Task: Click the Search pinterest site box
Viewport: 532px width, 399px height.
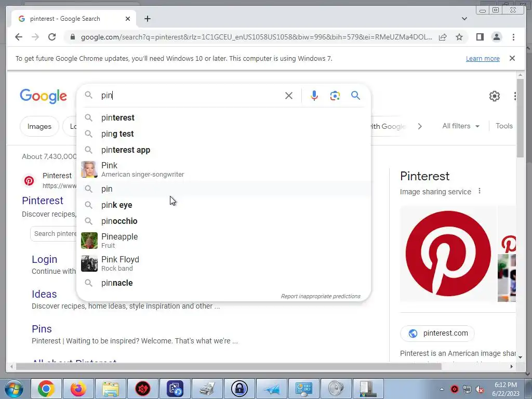Action: point(54,234)
